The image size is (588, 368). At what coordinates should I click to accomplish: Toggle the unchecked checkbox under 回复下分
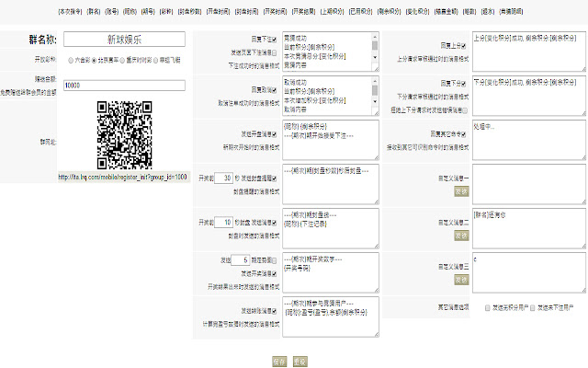click(465, 110)
